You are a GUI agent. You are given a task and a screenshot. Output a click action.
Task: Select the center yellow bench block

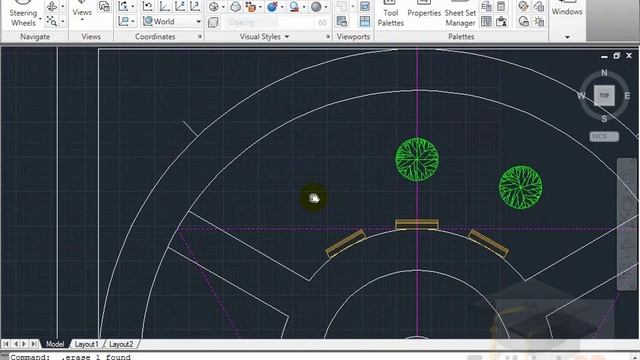(417, 224)
